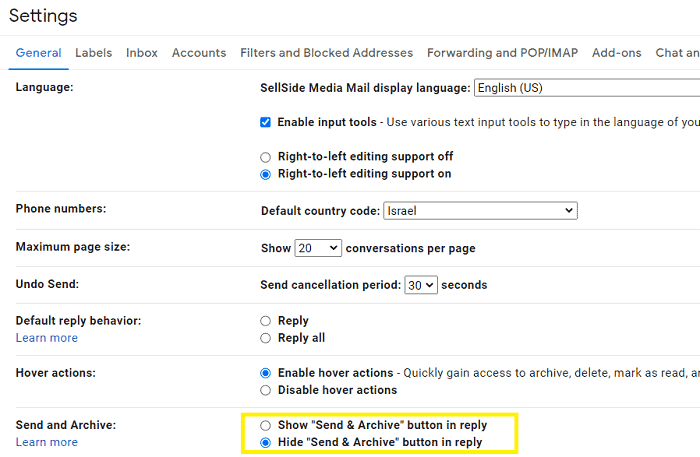Open Send cancellation period dropdown

pos(421,285)
